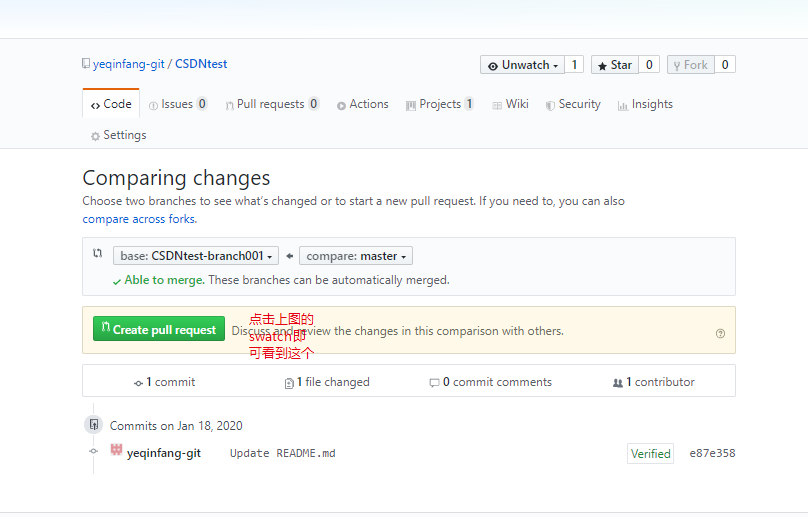Open the Pull requests tab
This screenshot has height=517, width=808.
tap(272, 104)
